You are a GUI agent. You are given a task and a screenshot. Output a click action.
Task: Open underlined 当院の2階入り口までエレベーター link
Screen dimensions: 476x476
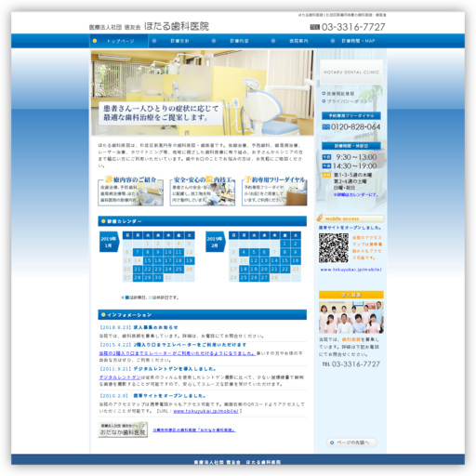pos(178,353)
